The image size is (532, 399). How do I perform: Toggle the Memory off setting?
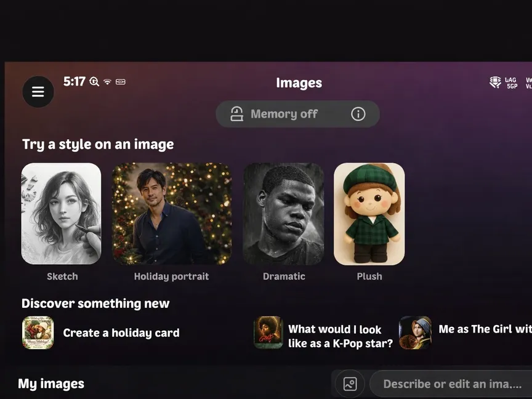[274, 114]
